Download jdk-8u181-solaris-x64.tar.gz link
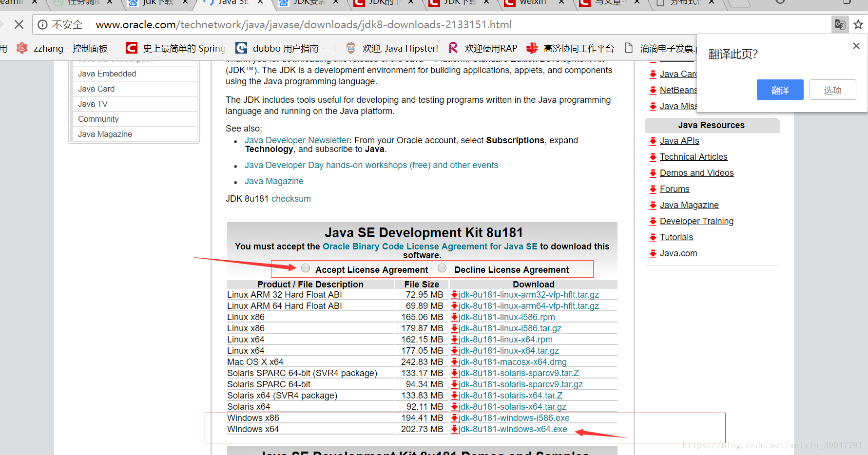Image resolution: width=868 pixels, height=455 pixels. (x=512, y=407)
